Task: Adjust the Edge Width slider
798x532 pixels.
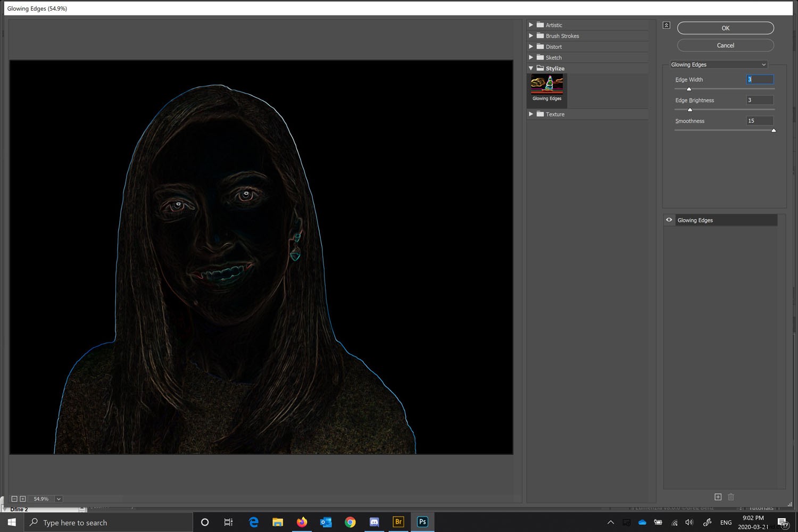Action: [689, 89]
